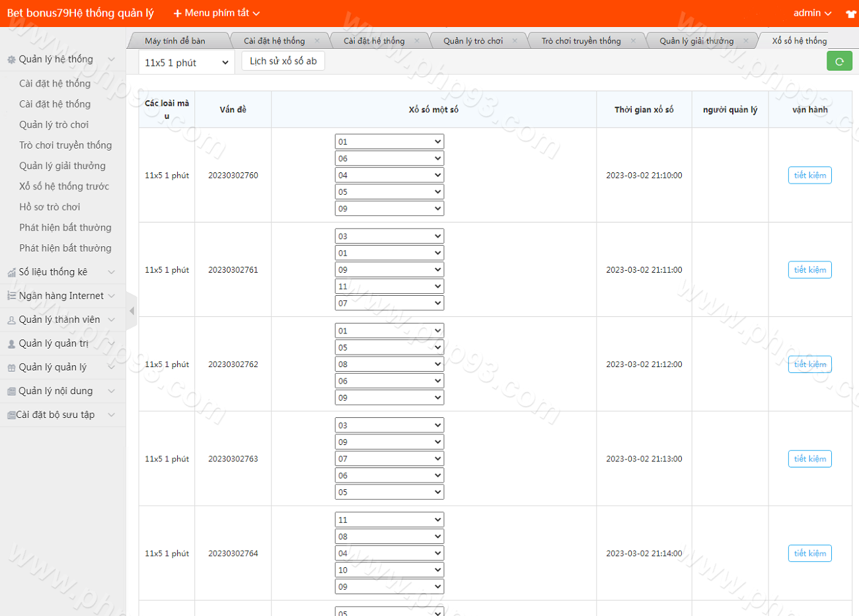
Task: Click chart icon beside Số liệu thống kê
Action: [x=11, y=272]
